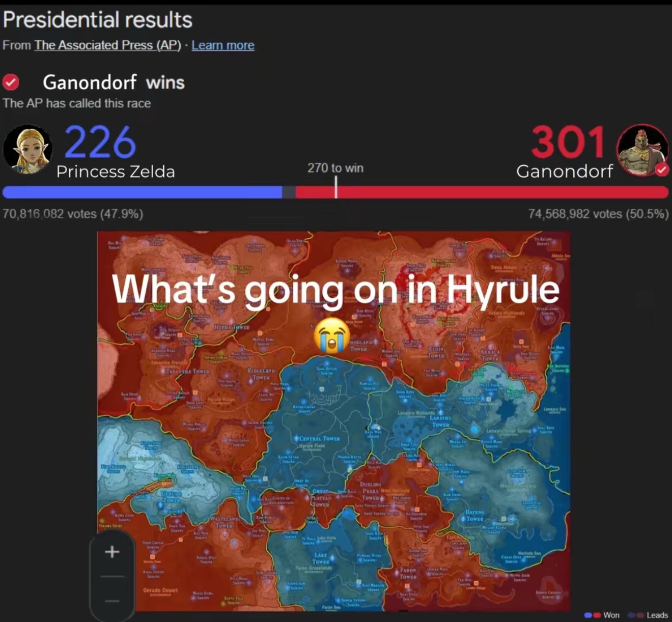
Task: Click the Presidential results heading
Action: (x=98, y=20)
